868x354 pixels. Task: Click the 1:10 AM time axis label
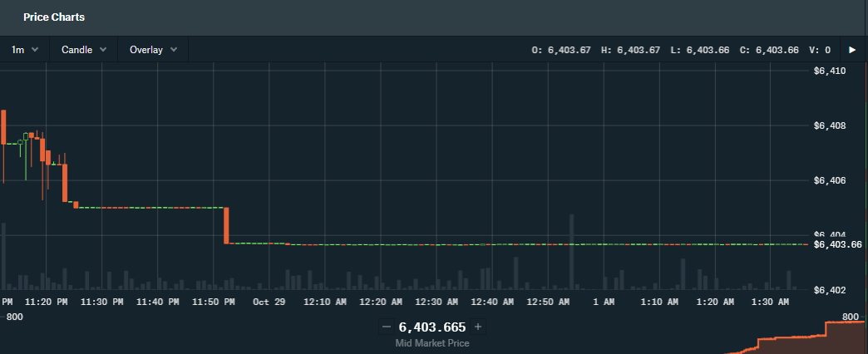(x=658, y=302)
